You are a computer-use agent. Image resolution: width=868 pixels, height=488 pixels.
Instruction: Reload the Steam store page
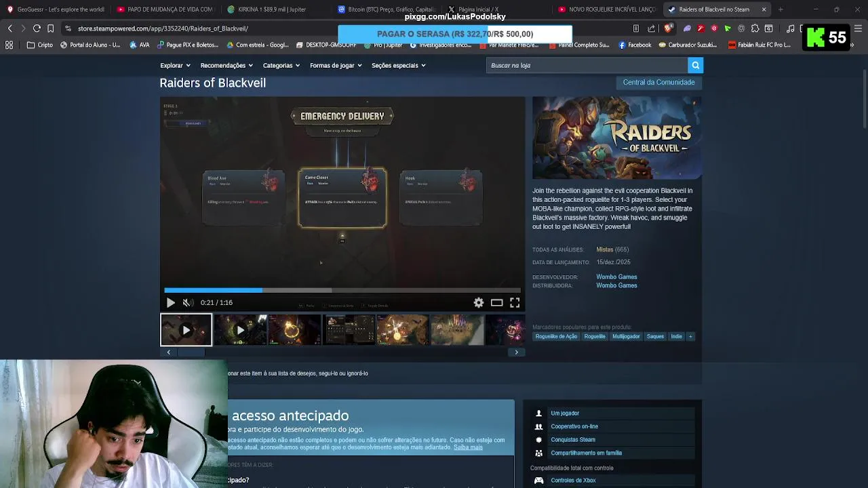[x=37, y=28]
